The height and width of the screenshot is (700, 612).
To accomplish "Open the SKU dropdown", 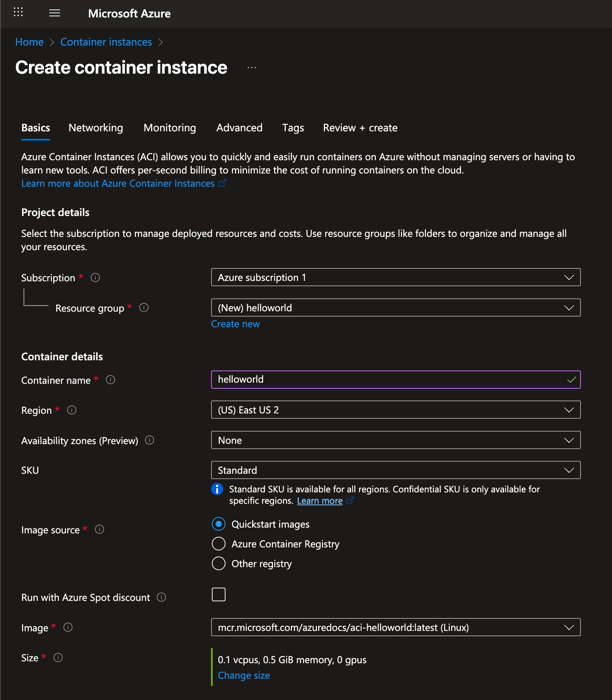I will coord(396,470).
